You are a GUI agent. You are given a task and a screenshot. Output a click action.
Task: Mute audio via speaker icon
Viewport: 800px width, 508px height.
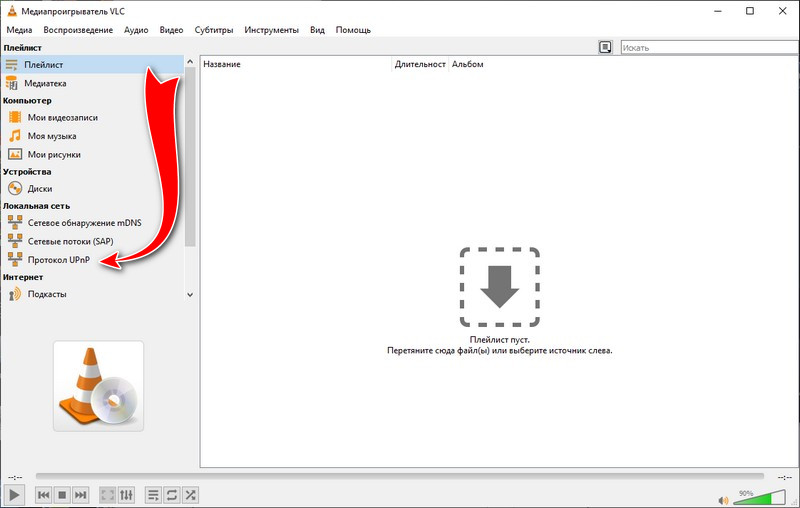click(x=723, y=500)
